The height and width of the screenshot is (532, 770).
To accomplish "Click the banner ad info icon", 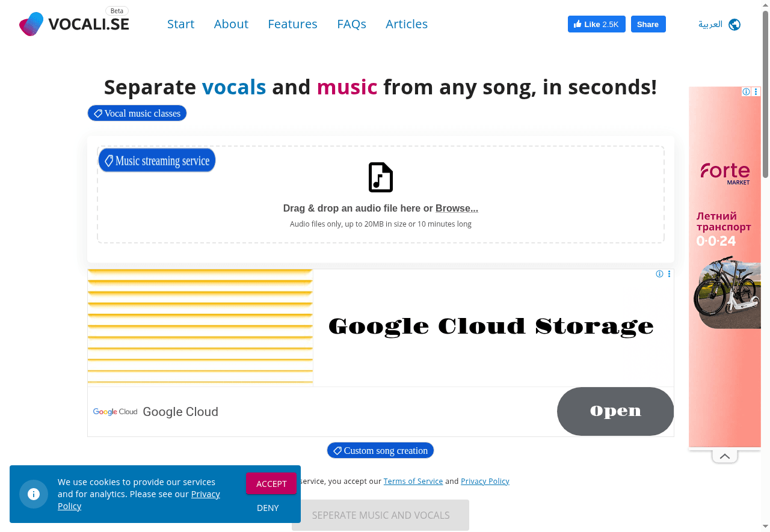I will pyautogui.click(x=659, y=274).
